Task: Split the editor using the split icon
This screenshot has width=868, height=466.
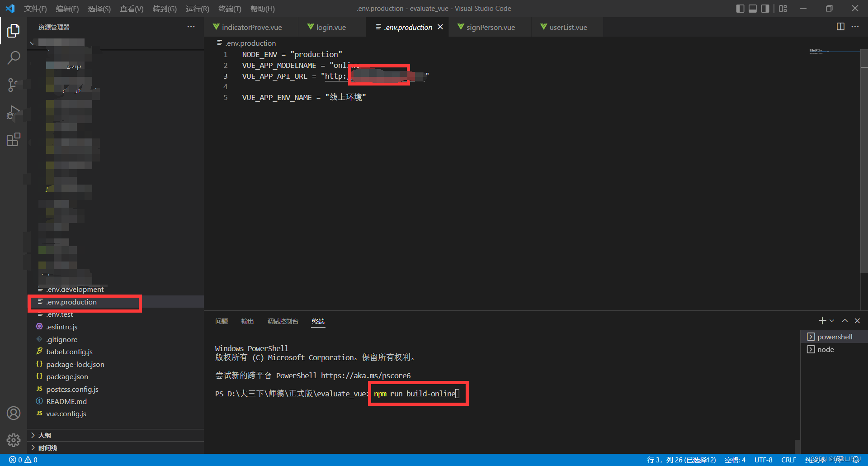Action: (840, 27)
